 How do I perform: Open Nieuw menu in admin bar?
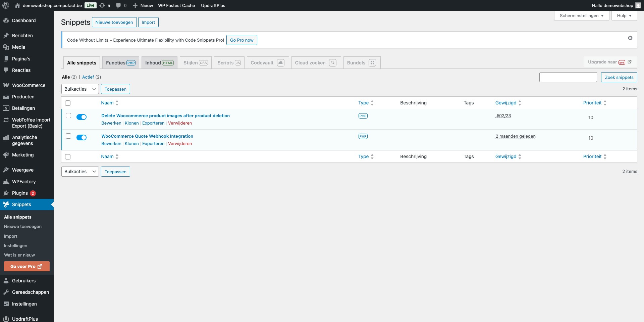(x=143, y=5)
